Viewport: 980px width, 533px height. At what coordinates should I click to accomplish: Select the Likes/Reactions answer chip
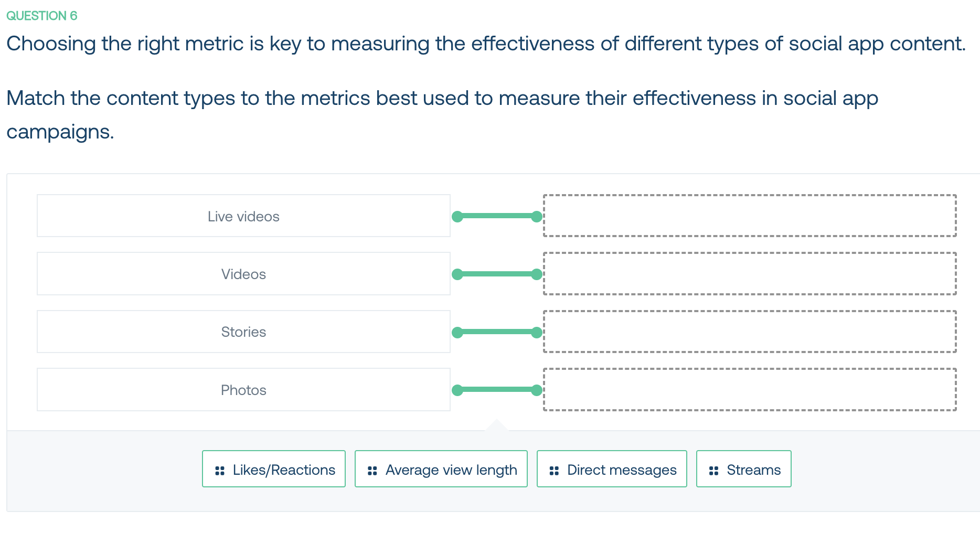click(274, 469)
